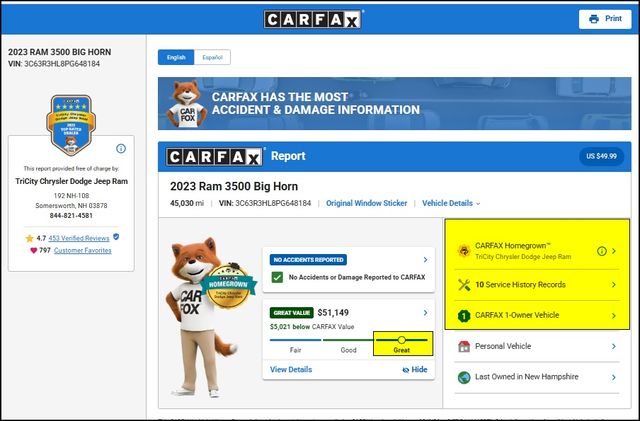Click the accident and damage information banner

394,103
